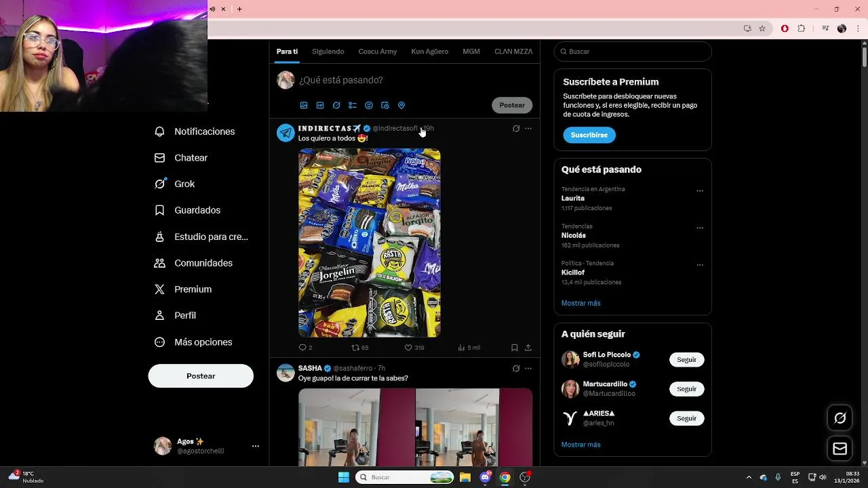Screen dimensions: 868x488
Task: Click Mostrar más under A quién seguir
Action: tap(580, 445)
